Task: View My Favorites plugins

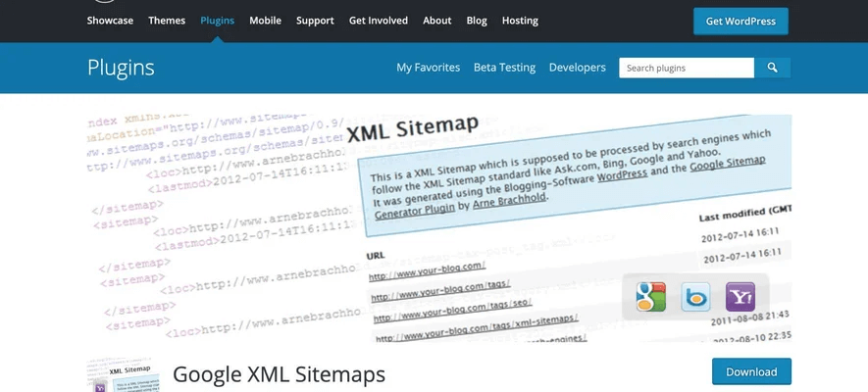Action: click(x=428, y=68)
